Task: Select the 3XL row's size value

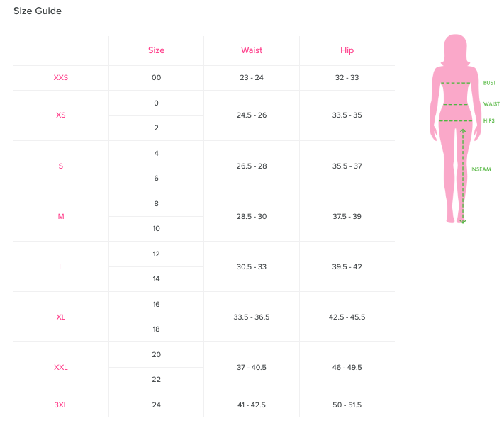Action: tap(156, 405)
